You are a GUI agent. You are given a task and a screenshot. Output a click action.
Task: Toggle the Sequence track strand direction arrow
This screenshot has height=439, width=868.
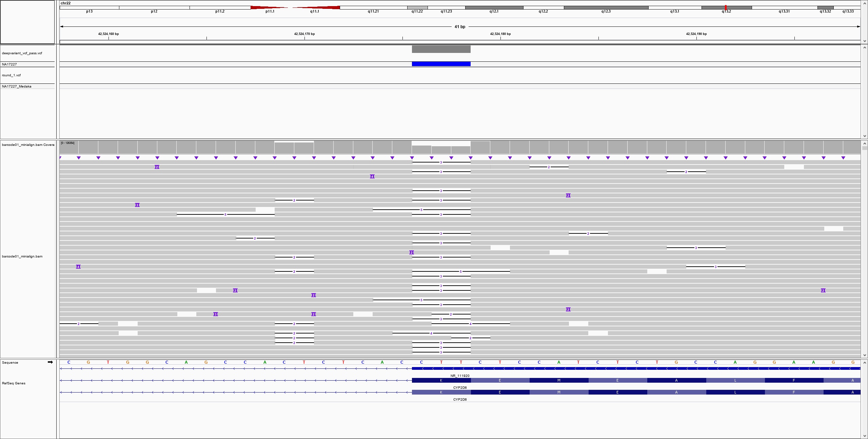point(50,362)
